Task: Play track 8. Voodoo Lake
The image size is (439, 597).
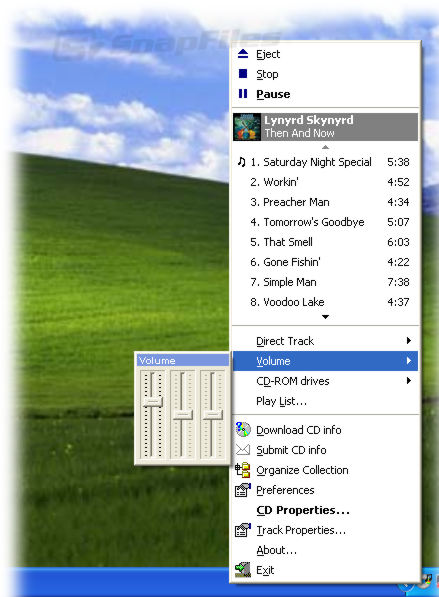Action: [x=326, y=302]
